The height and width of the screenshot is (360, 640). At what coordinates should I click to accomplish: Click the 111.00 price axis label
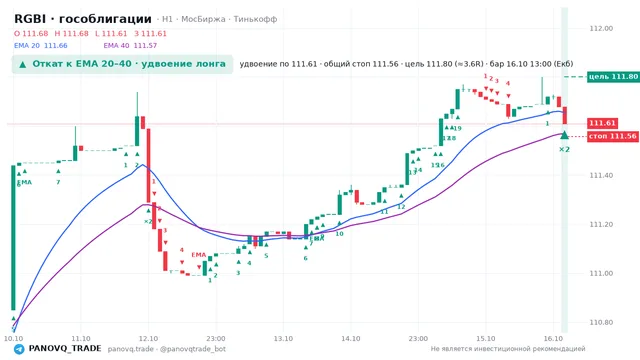tap(601, 273)
